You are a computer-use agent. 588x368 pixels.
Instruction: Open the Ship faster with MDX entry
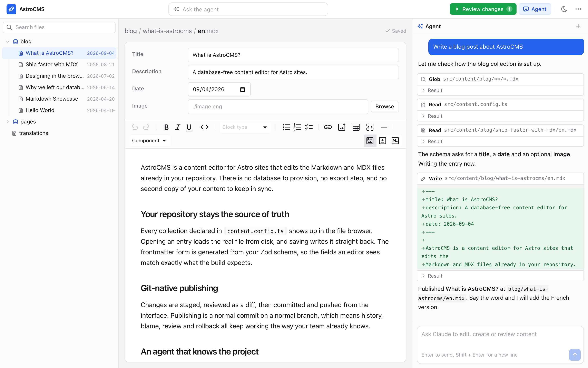(x=59, y=64)
